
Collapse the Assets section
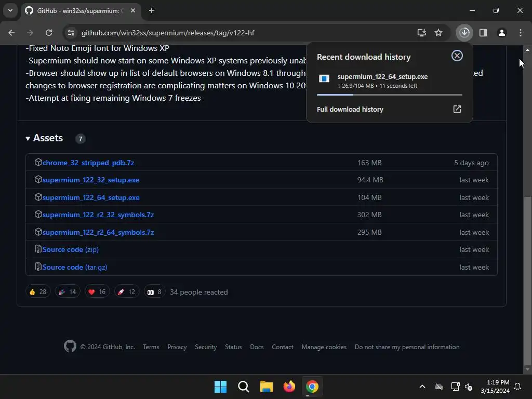point(44,138)
